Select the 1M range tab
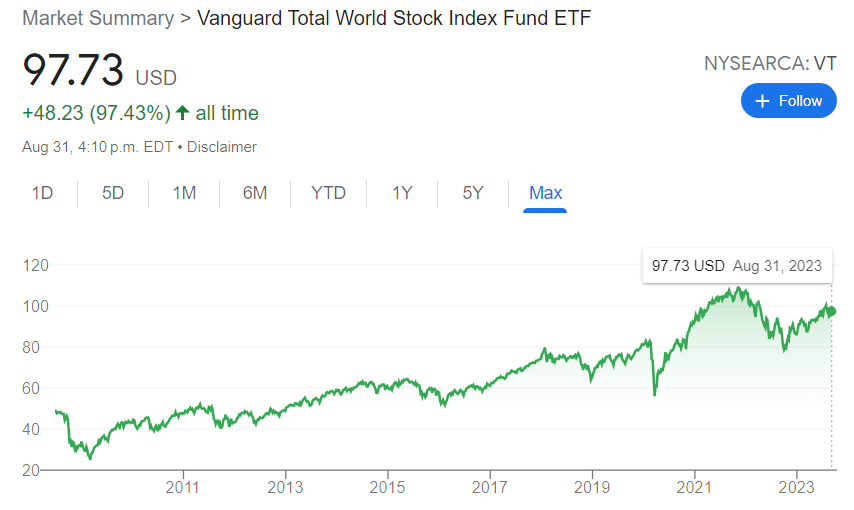This screenshot has height=510, width=854. pyautogui.click(x=184, y=193)
